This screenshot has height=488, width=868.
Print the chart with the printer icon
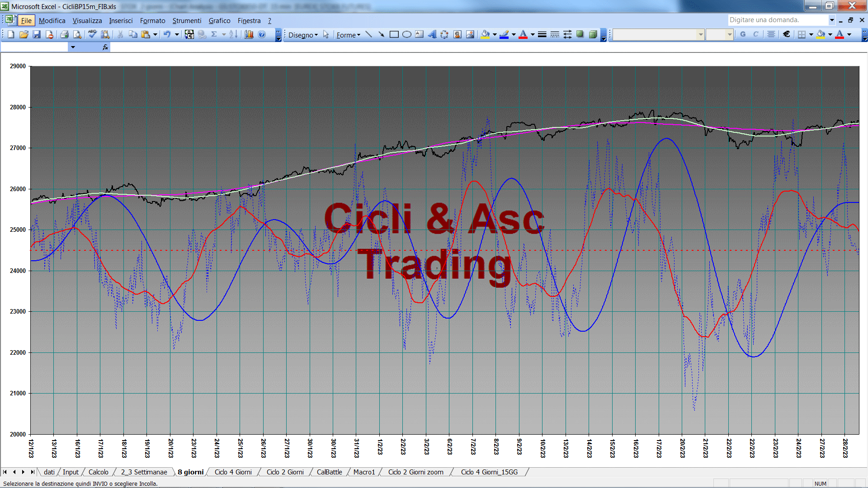click(64, 35)
